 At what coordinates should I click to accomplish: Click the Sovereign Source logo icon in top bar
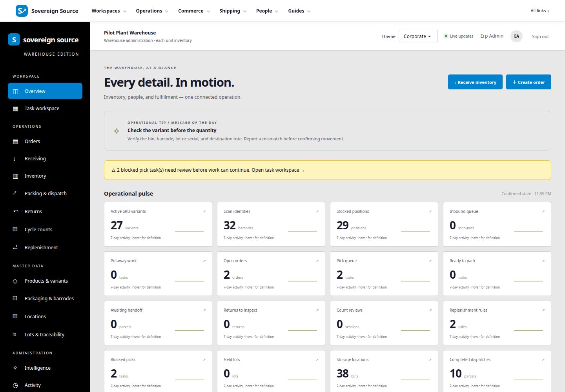coord(22,11)
